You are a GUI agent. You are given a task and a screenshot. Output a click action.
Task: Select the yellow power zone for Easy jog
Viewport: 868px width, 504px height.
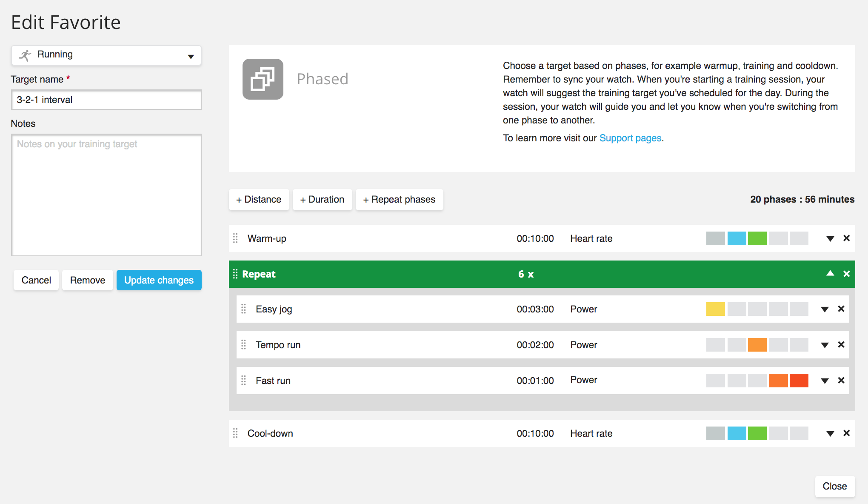[715, 309]
